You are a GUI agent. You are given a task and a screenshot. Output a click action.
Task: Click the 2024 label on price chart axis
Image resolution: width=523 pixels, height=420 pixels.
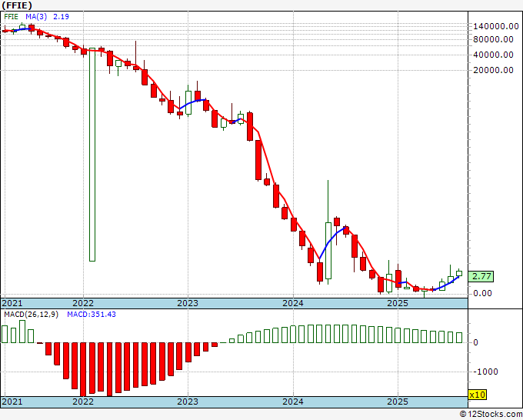pos(293,303)
